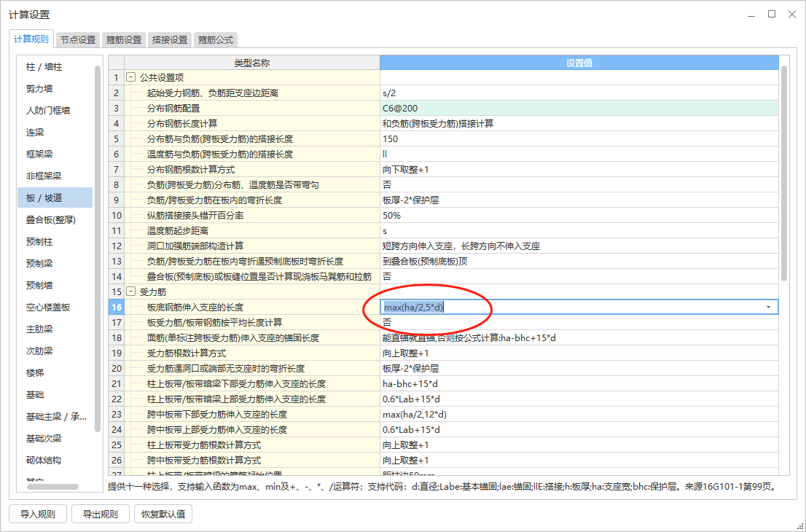Image resolution: width=806 pixels, height=532 pixels.
Task: Open 预制梁 category
Action: point(55,264)
